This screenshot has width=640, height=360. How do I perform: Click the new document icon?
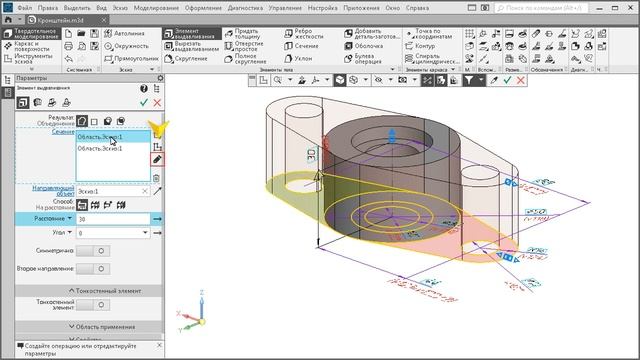(x=69, y=33)
